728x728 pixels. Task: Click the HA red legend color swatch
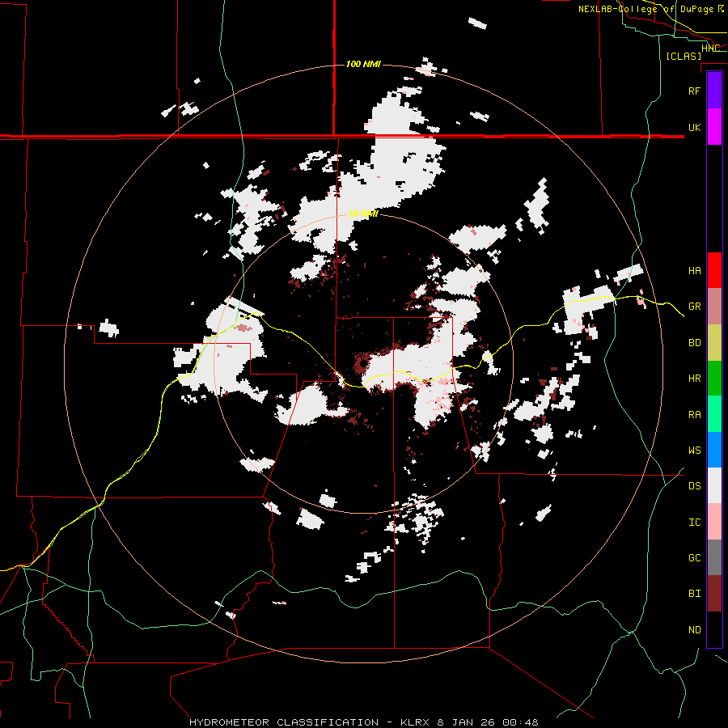[714, 270]
